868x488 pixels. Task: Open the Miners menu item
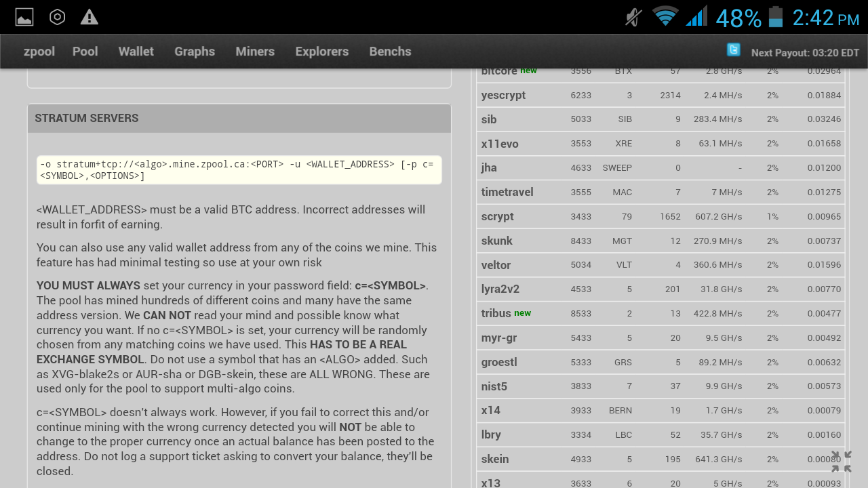click(x=255, y=52)
